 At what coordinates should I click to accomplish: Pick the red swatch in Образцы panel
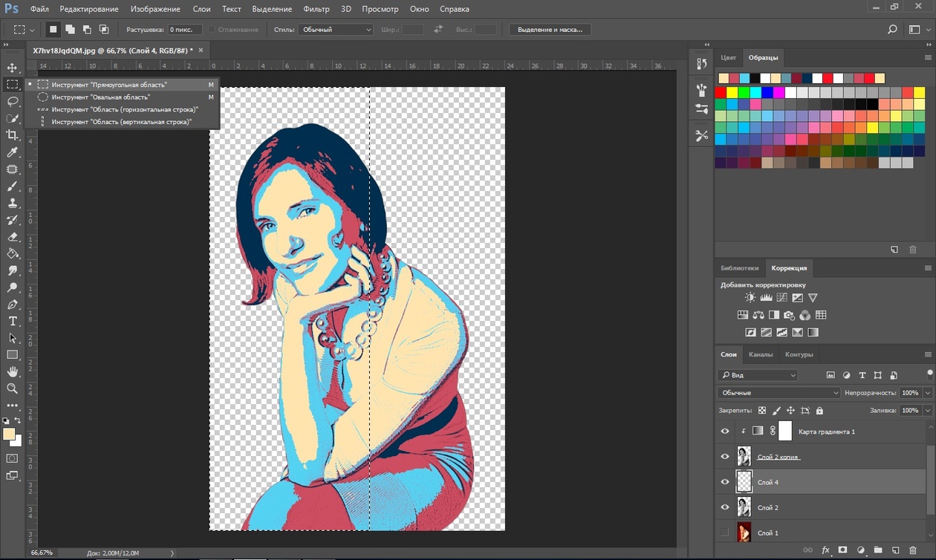[x=721, y=93]
